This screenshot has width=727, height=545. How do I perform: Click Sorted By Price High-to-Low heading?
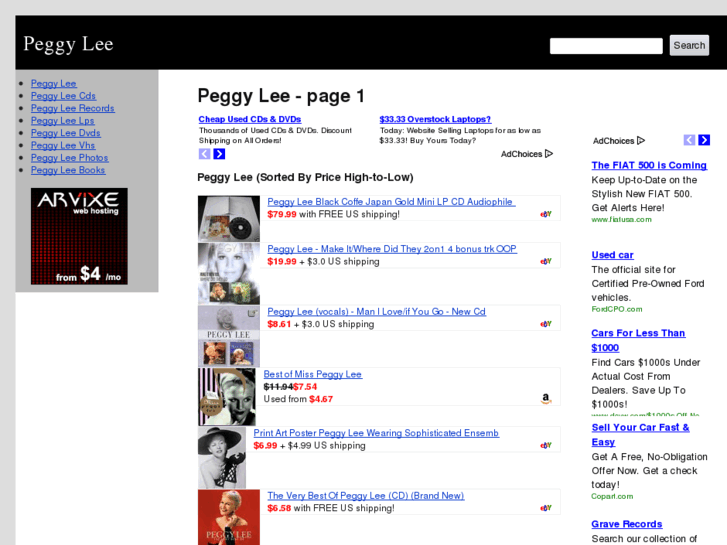tap(305, 177)
